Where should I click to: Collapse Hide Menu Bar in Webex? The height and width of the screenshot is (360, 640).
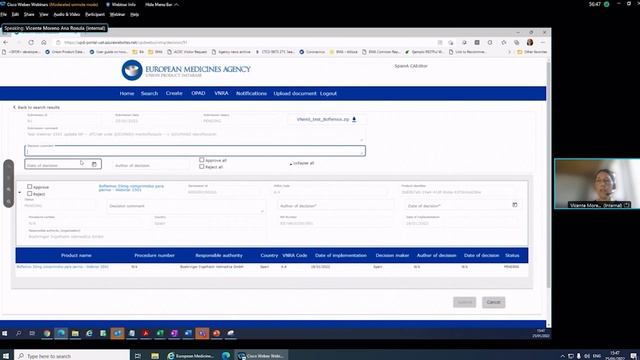click(162, 4)
